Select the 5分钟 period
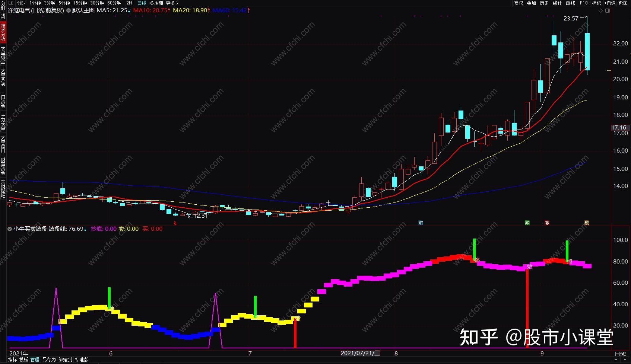Screen dimensions: 631x364 64,3
